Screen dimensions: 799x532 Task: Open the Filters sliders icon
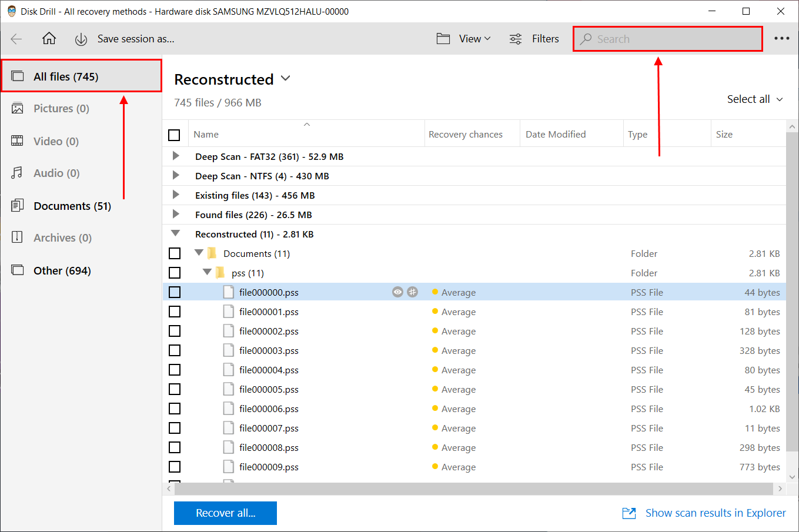(516, 39)
